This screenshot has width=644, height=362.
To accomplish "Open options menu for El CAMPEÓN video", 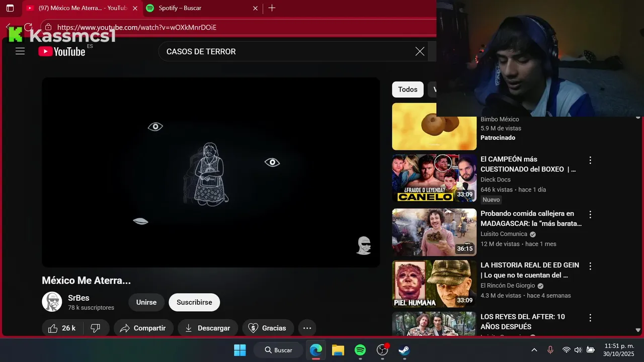I will point(590,160).
